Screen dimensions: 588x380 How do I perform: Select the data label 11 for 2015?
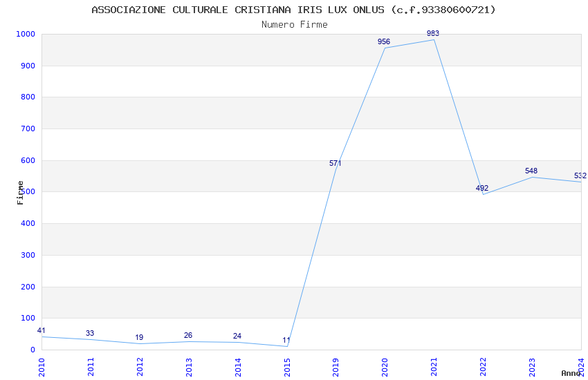286,341
